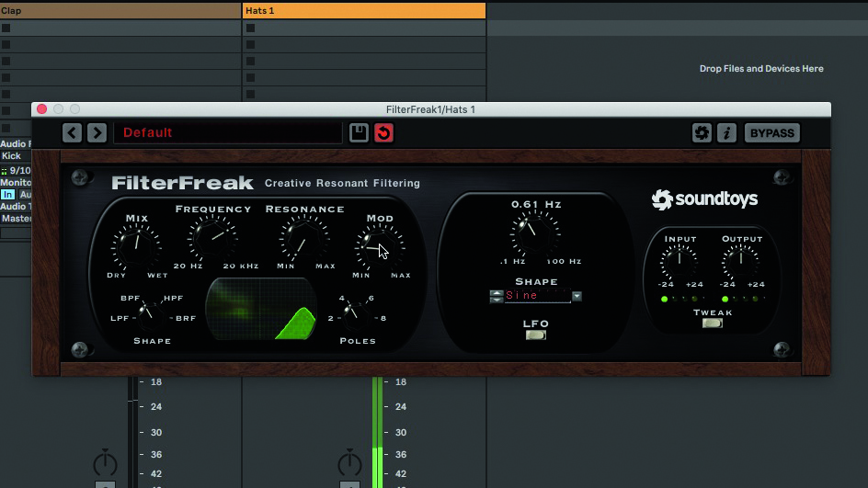This screenshot has height=488, width=868.
Task: Click fourth clip slot in Hats 1 track
Action: coord(364,77)
